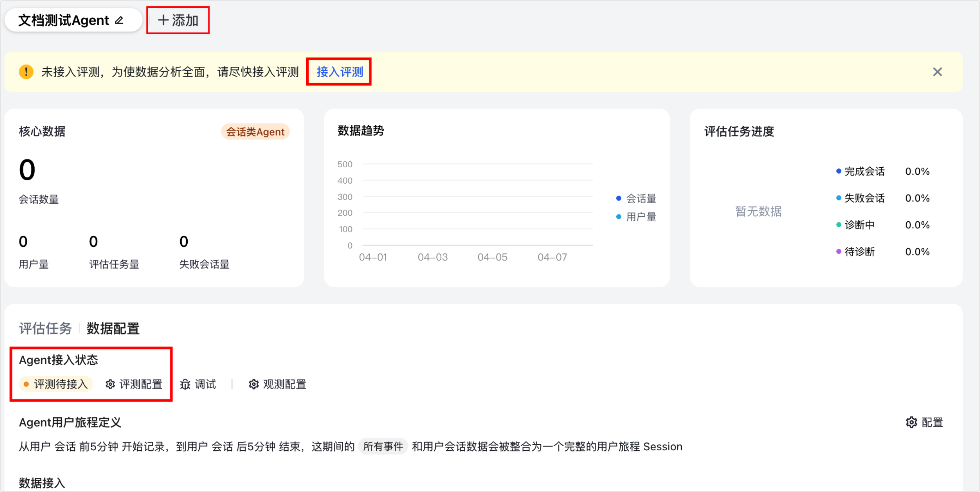Click the 数据接入 heading
Image resolution: width=980 pixels, height=492 pixels.
pyautogui.click(x=42, y=482)
